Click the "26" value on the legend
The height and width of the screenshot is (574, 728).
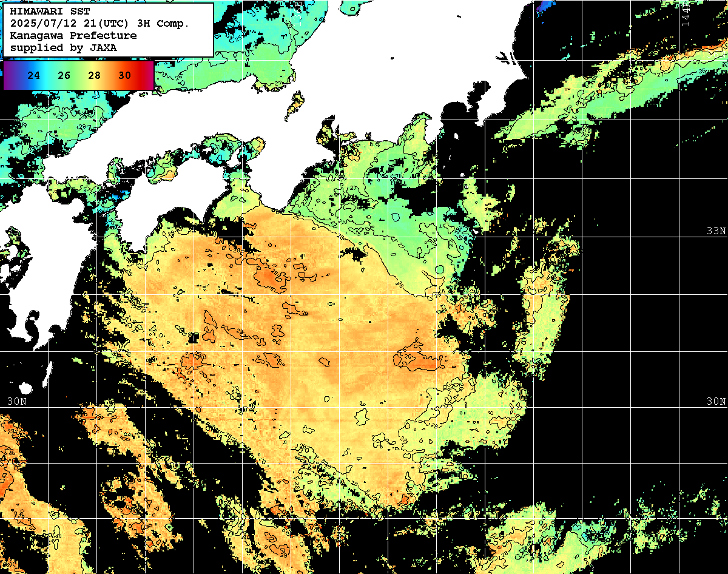pos(64,75)
